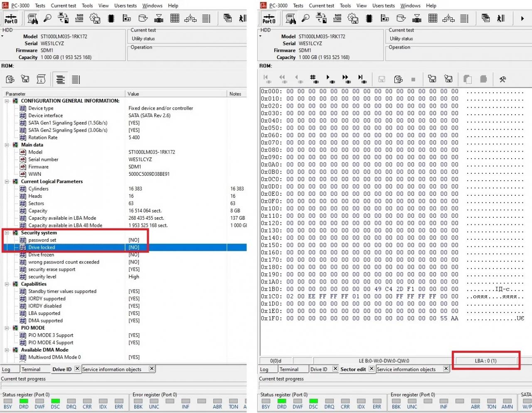
Task: Open the utility settings gear-and-disk icon
Action: 95,18
